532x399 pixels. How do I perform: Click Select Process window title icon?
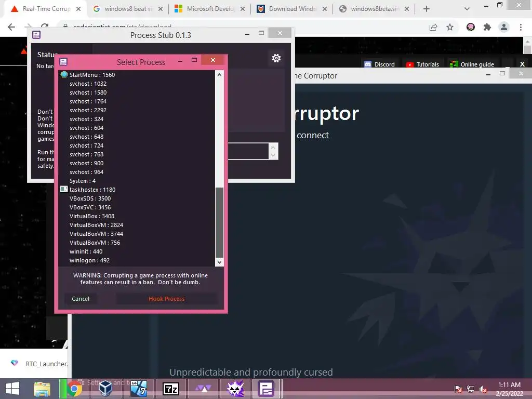[63, 62]
